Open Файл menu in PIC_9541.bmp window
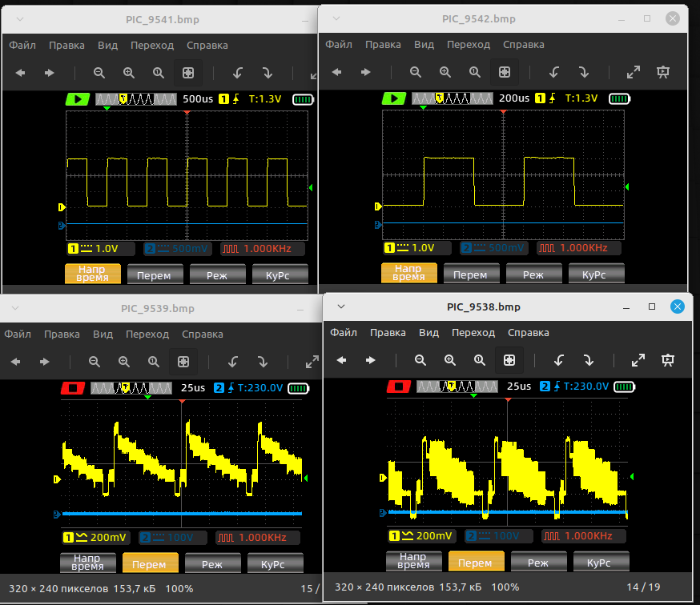 pos(22,46)
